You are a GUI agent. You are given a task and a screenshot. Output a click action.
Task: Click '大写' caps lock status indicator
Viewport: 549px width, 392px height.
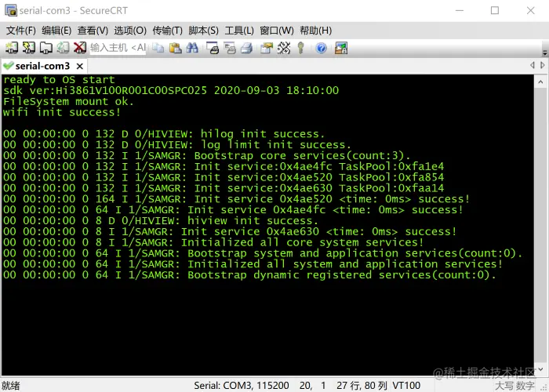pyautogui.click(x=504, y=386)
